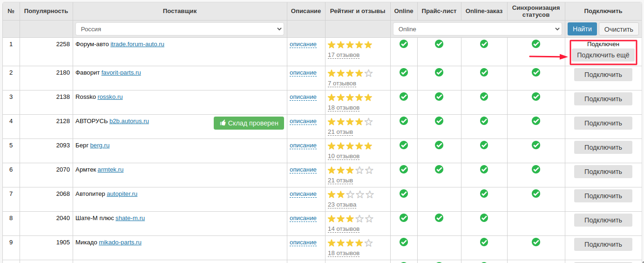
Task: Open mikado-parts.ru supplier link
Action: point(120,242)
